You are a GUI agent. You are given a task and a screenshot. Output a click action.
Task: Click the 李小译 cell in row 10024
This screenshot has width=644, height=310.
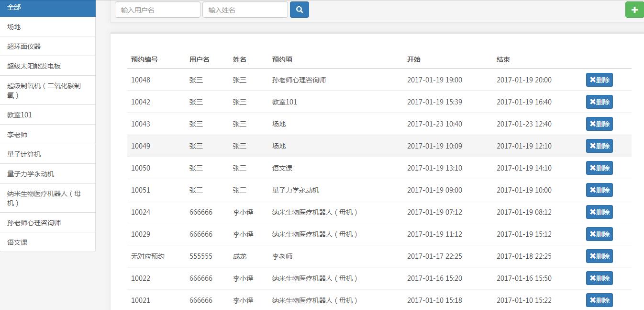(x=243, y=212)
